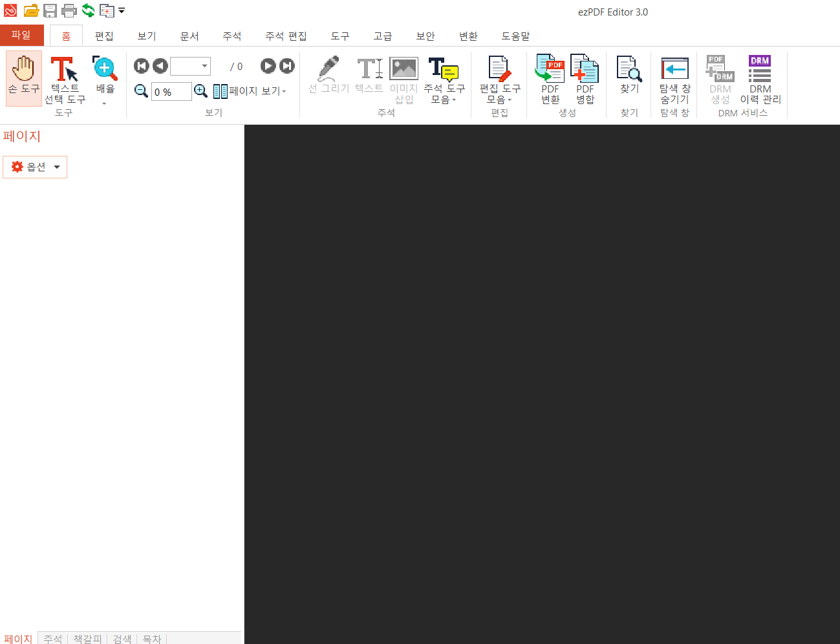Switch to the 도움말 ribbon tab
The width and height of the screenshot is (840, 644).
[515, 36]
